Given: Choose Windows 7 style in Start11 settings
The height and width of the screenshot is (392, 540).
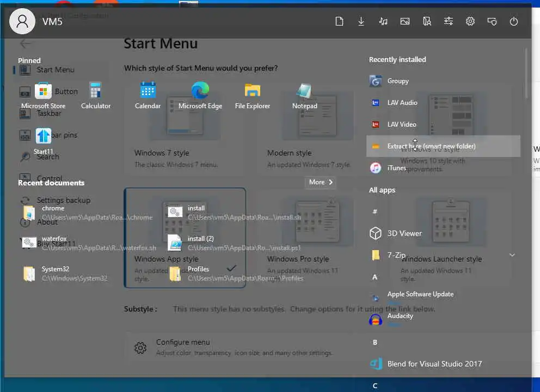Looking at the screenshot, I should point(185,129).
